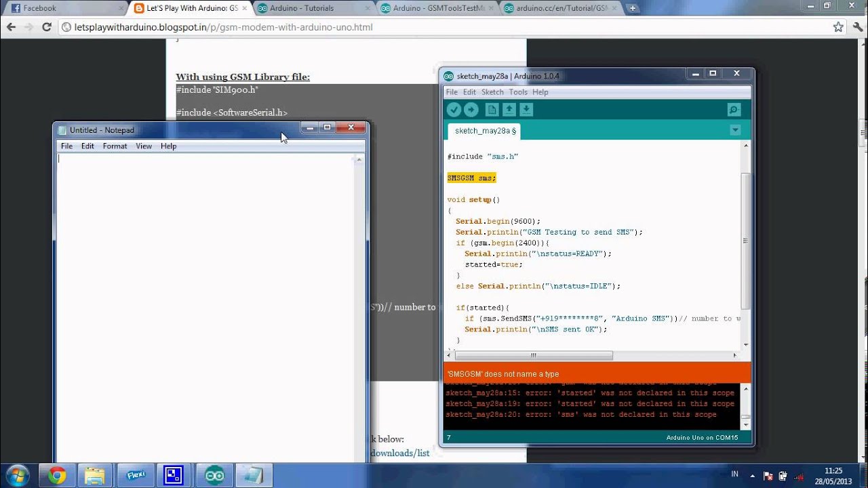
Task: Click Chrome icon in taskbar
Action: pyautogui.click(x=56, y=476)
